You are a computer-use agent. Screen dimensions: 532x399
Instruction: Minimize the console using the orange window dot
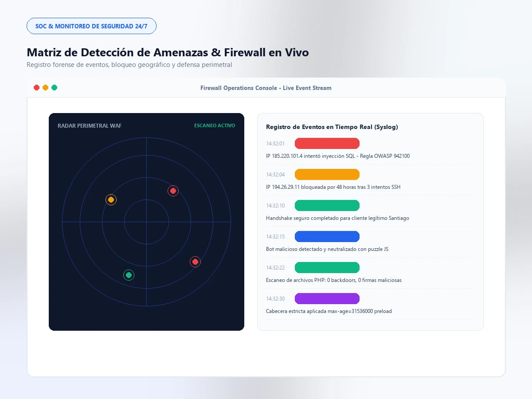click(45, 88)
